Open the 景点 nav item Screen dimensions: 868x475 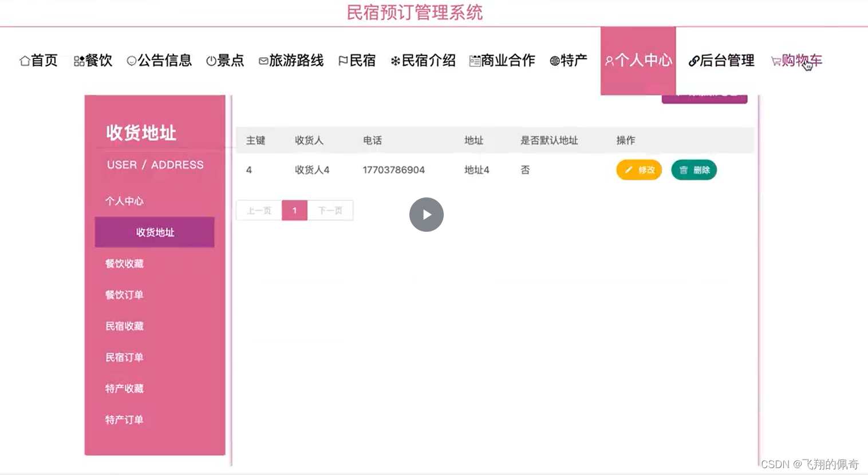tap(225, 61)
